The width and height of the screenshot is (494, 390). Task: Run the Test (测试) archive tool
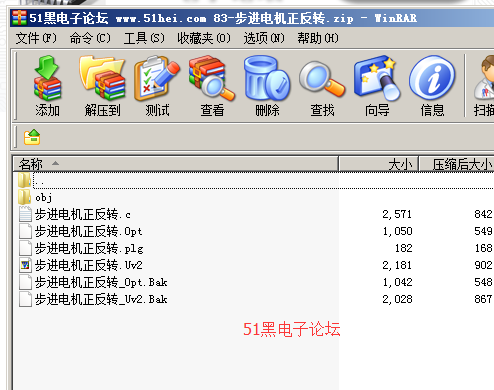pyautogui.click(x=157, y=78)
